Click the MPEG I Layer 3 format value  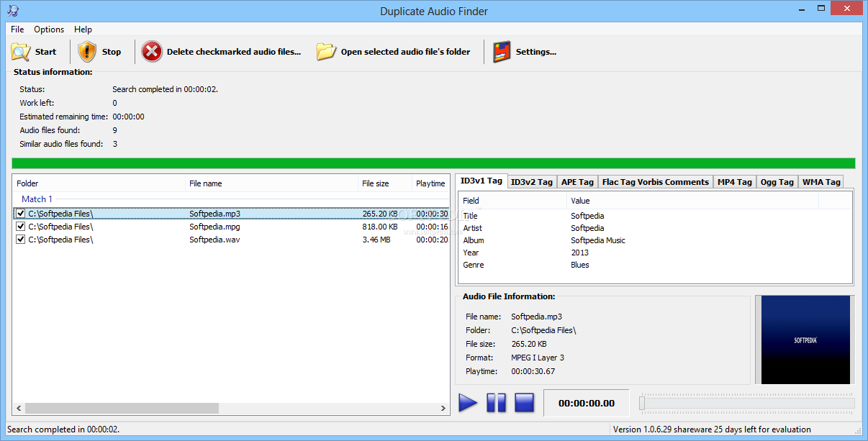pyautogui.click(x=538, y=358)
